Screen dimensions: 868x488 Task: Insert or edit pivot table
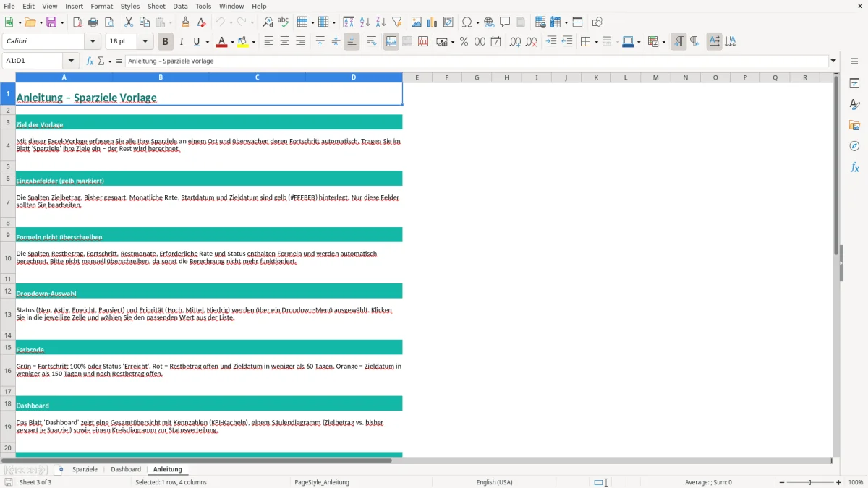[448, 22]
